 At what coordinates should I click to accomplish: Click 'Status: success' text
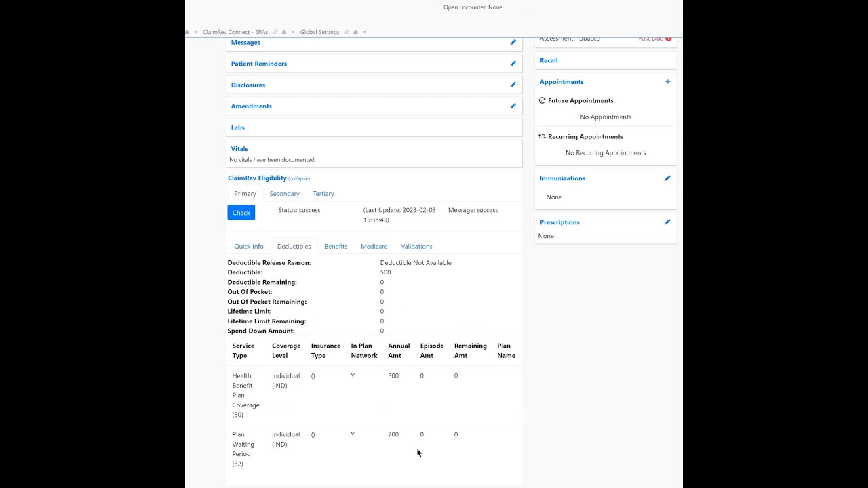pos(299,210)
